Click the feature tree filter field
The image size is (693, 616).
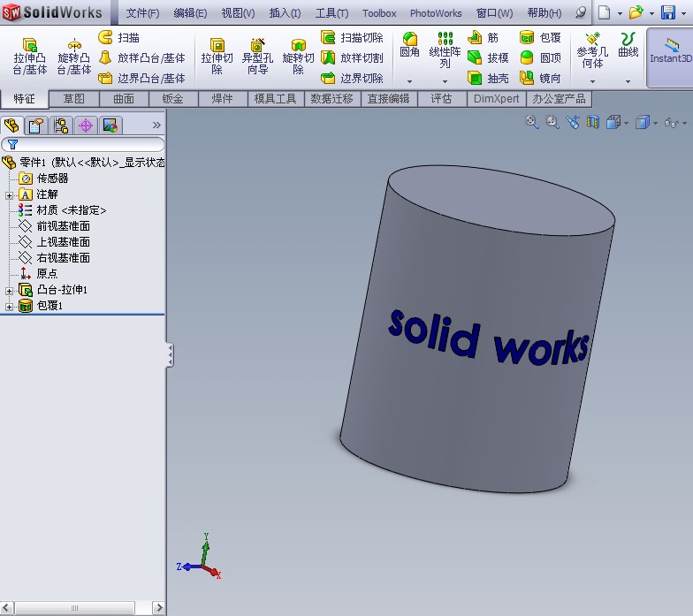point(83,145)
